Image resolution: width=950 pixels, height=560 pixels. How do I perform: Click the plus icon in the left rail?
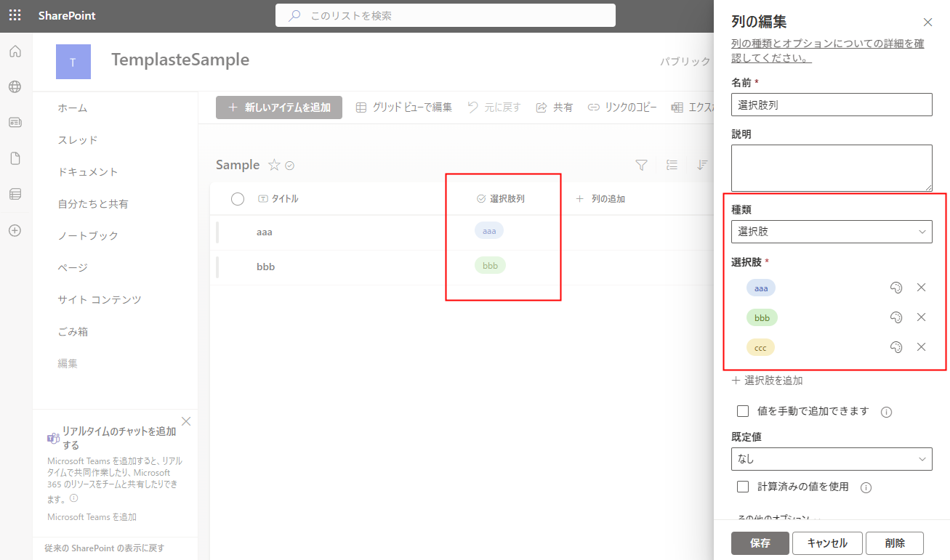coord(15,230)
